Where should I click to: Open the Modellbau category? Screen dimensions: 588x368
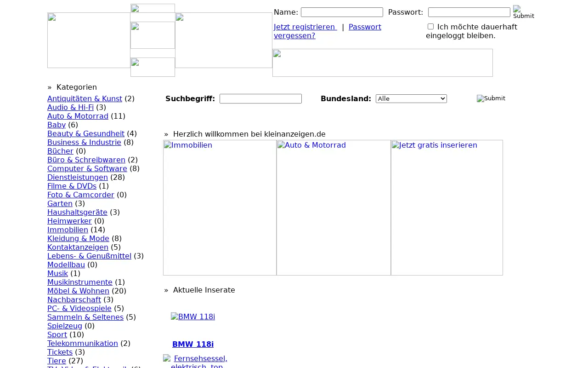(x=66, y=264)
